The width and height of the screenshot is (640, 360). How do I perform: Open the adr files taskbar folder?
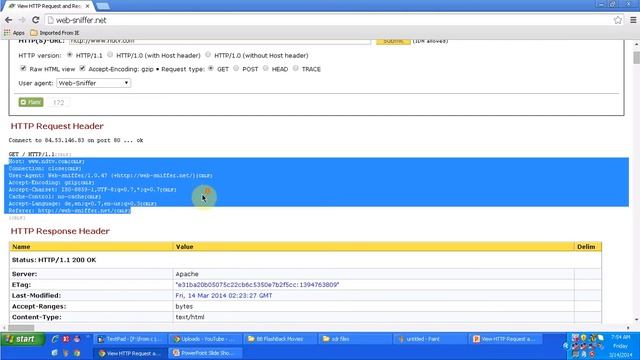[x=356, y=339]
